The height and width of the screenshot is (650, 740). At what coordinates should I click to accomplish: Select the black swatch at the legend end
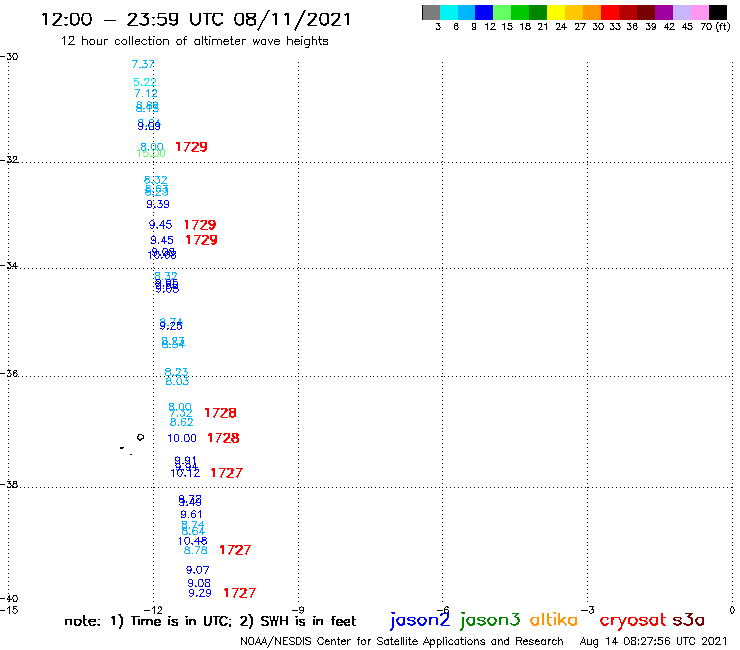[x=718, y=12]
